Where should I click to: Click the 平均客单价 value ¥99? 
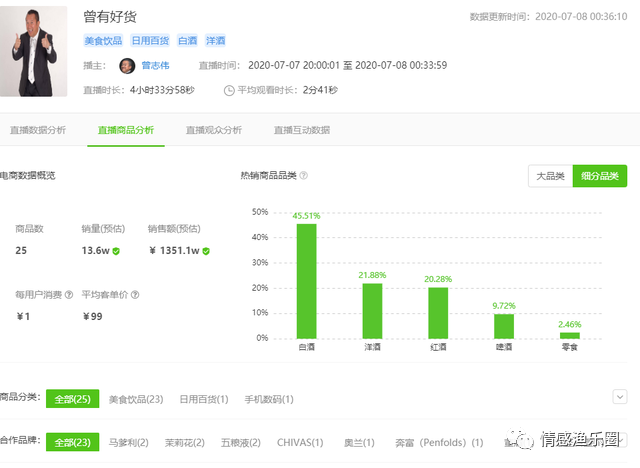93,316
